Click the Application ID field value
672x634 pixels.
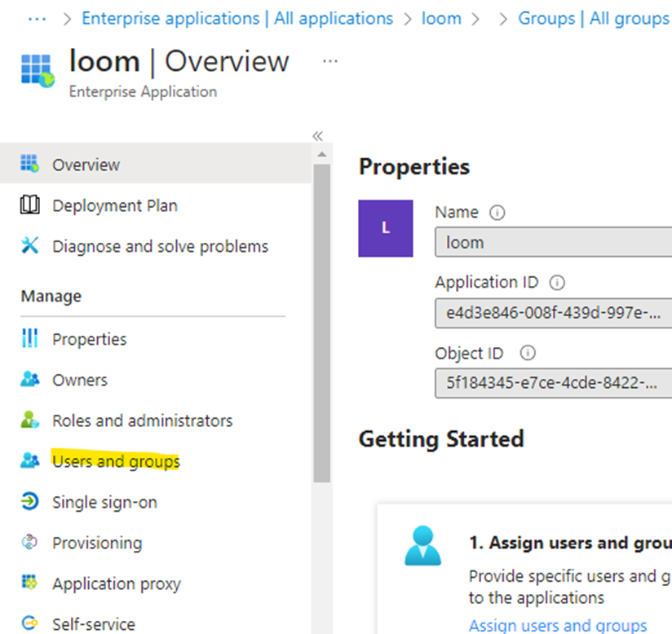pos(553,313)
